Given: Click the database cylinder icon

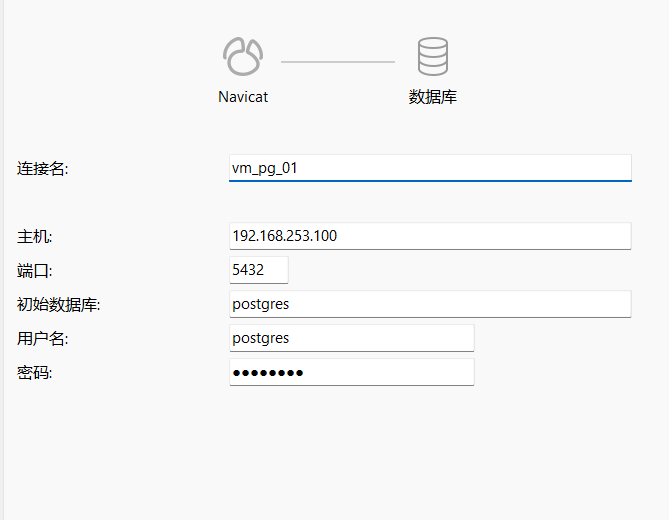Looking at the screenshot, I should [x=433, y=56].
